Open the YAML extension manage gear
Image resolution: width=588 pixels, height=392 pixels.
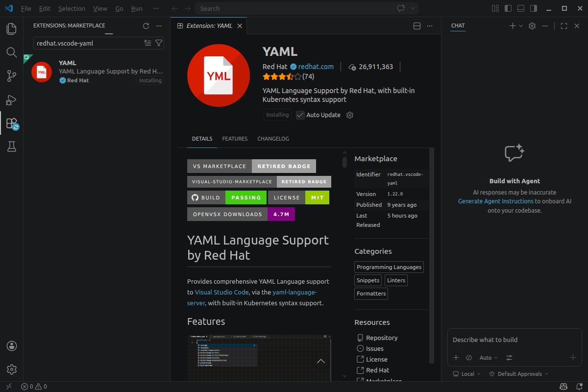coord(350,115)
